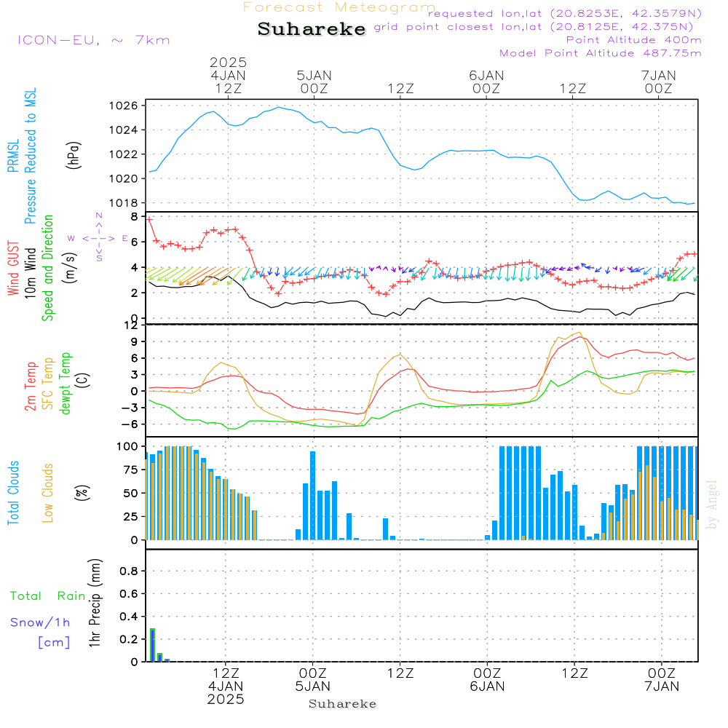This screenshot has width=728, height=728.
Task: Click the '[cm]' snow unit label
Action: click(54, 643)
